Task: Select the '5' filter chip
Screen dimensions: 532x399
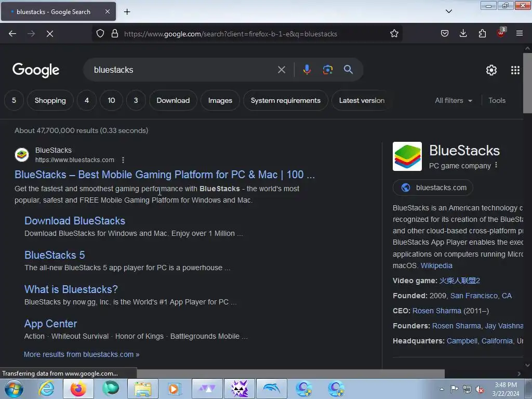Action: pos(14,100)
